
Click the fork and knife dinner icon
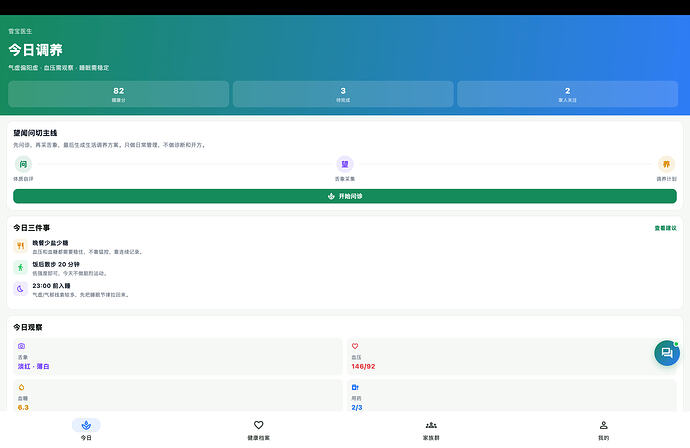tap(21, 246)
